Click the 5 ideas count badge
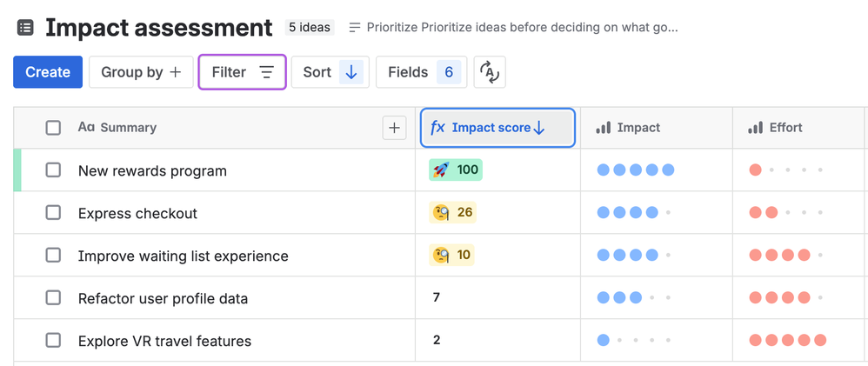Viewport: 868px width, 366px height. [x=310, y=28]
